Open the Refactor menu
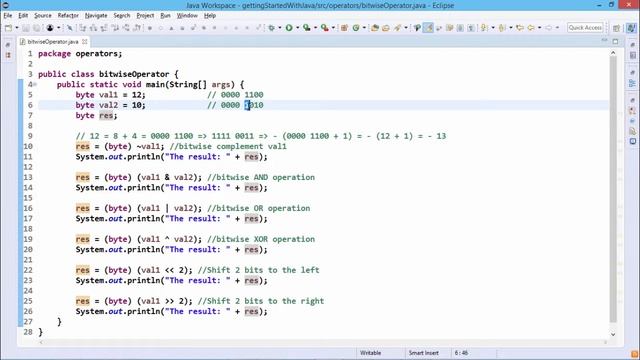 (x=68, y=16)
